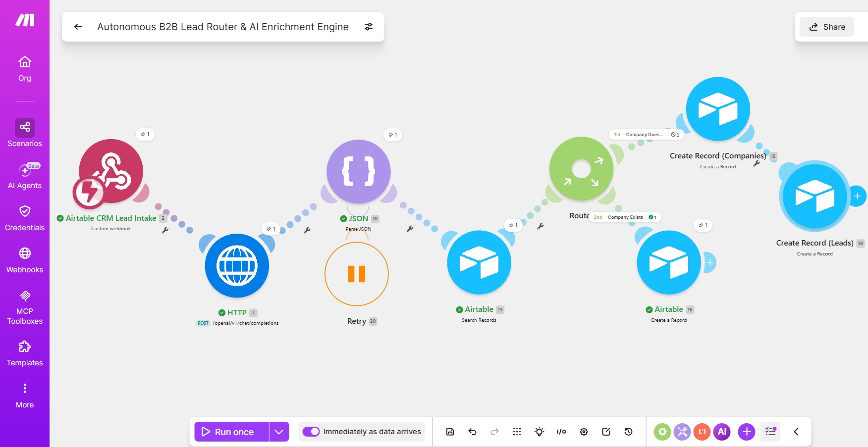Screen dimensions: 868x447
Task: Undo the last change
Action: coord(472,432)
